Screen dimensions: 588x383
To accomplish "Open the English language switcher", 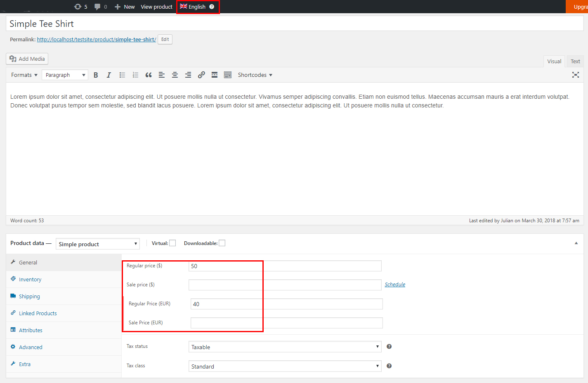I will click(193, 7).
